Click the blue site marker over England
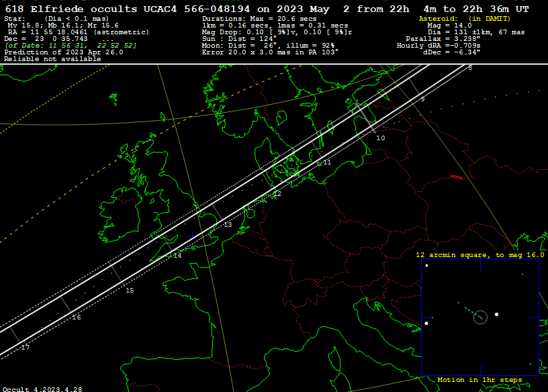Screen dimensions: 548x392 pos(193,236)
